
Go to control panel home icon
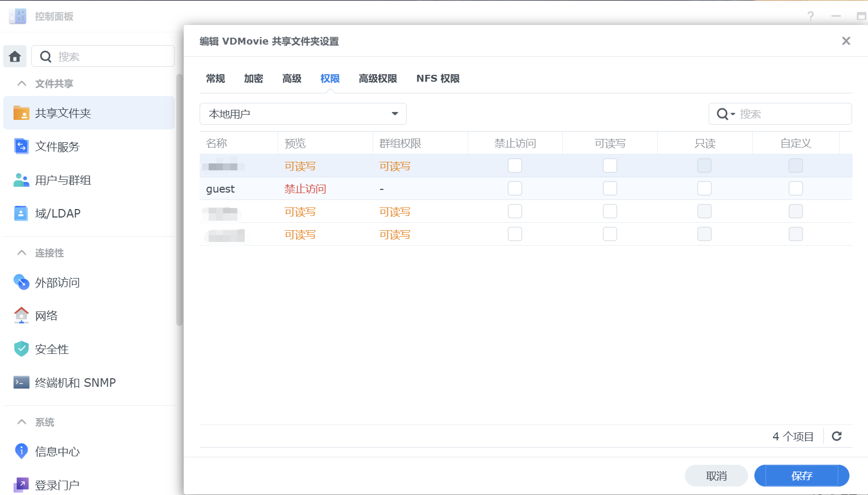(15, 56)
